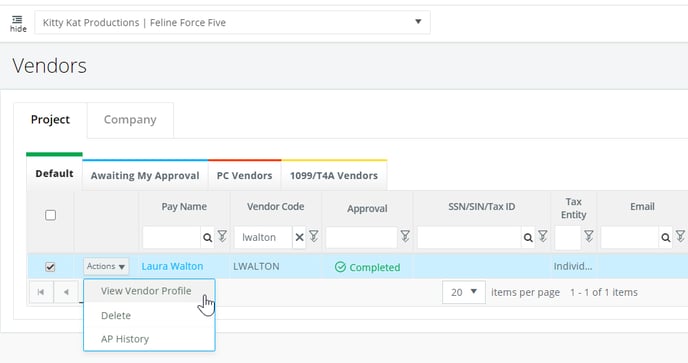Open the Email filter funnel icon
The image size is (688, 363).
pyautogui.click(x=681, y=236)
